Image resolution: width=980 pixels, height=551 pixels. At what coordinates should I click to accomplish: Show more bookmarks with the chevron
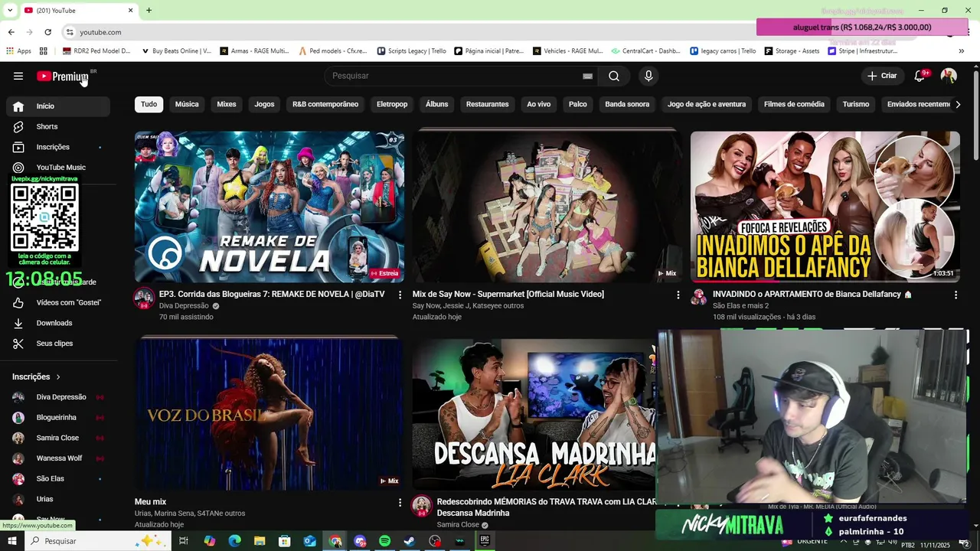pyautogui.click(x=962, y=51)
